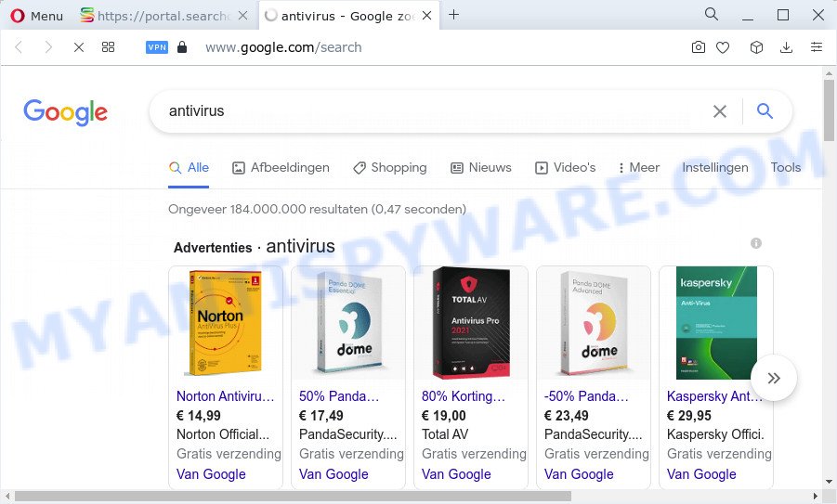The image size is (837, 504).
Task: Click the vertical scrollbar thumb
Action: (829, 110)
